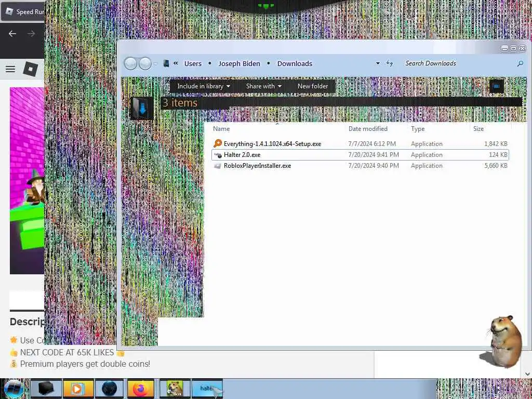Click the 124 KB size value
532x399 pixels.
pyautogui.click(x=498, y=155)
